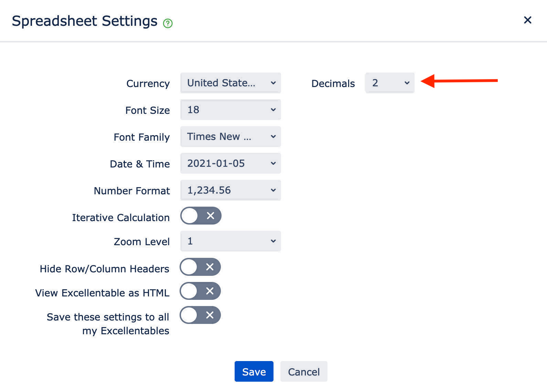Open the Currency dropdown
The width and height of the screenshot is (547, 392).
tap(230, 83)
